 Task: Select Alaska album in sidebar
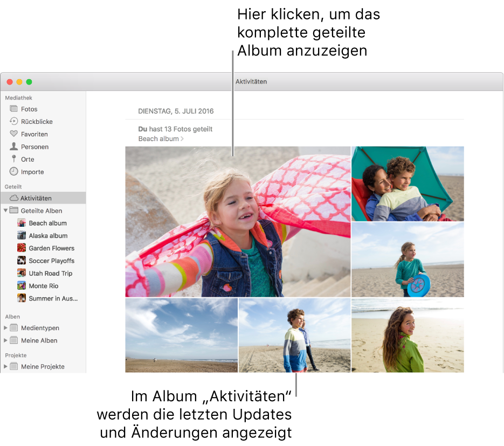point(48,236)
